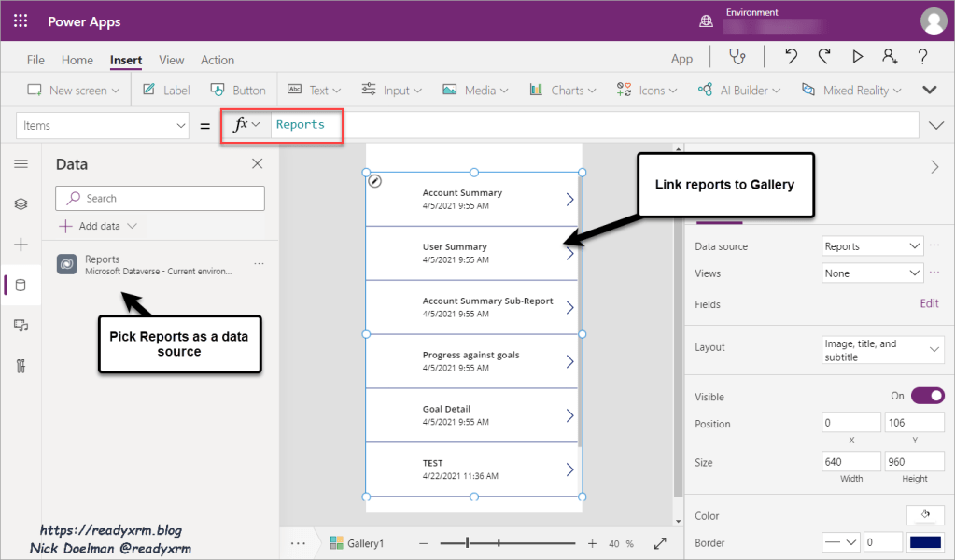Open the Data source Reports dropdown

point(873,246)
